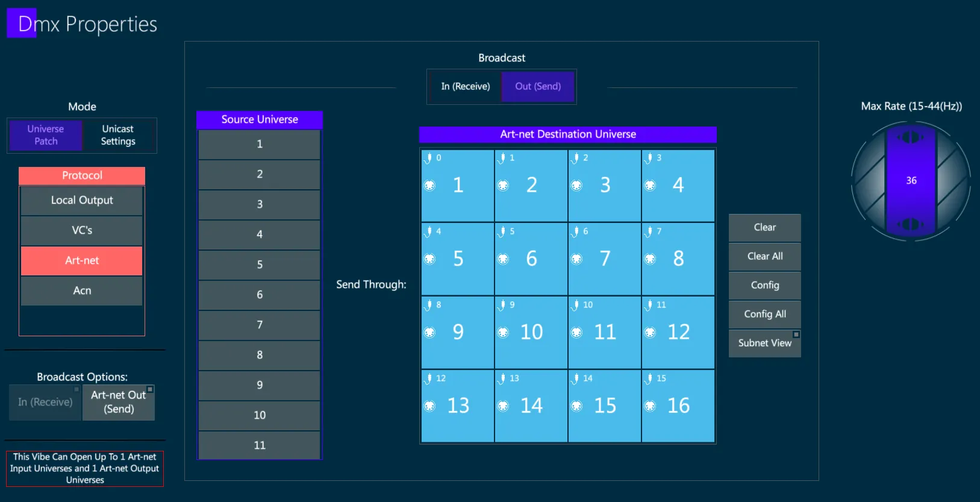Image resolution: width=980 pixels, height=502 pixels.
Task: Select Universe Patch mode
Action: pyautogui.click(x=46, y=135)
